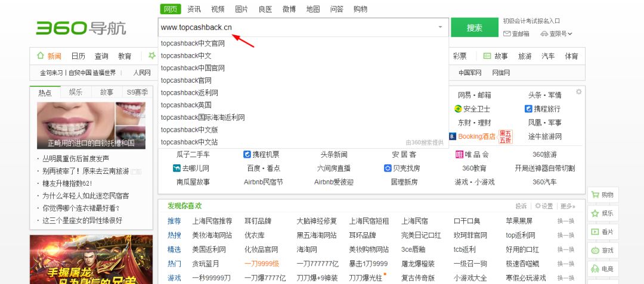Open the S9赛季 news tab
The width and height of the screenshot is (644, 284).
coord(137,92)
